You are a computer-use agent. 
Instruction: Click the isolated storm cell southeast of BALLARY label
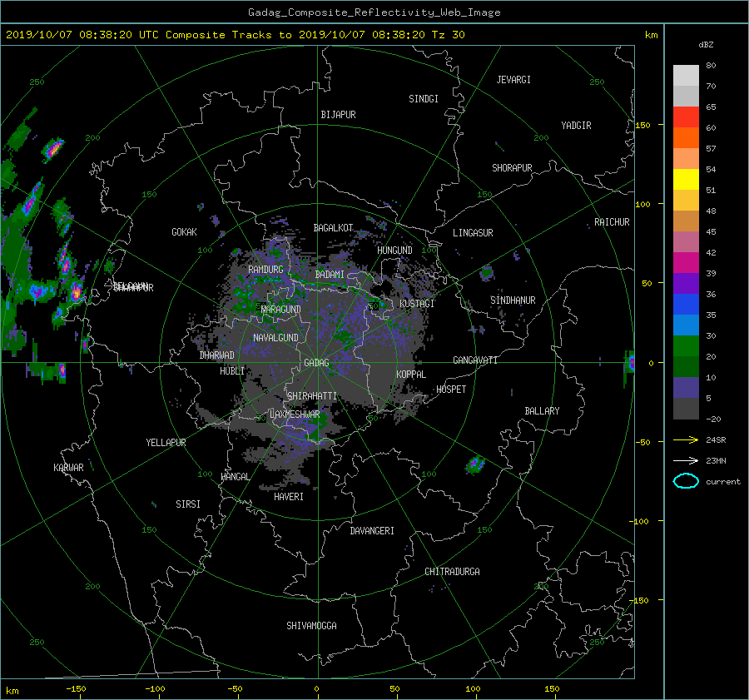[x=475, y=464]
